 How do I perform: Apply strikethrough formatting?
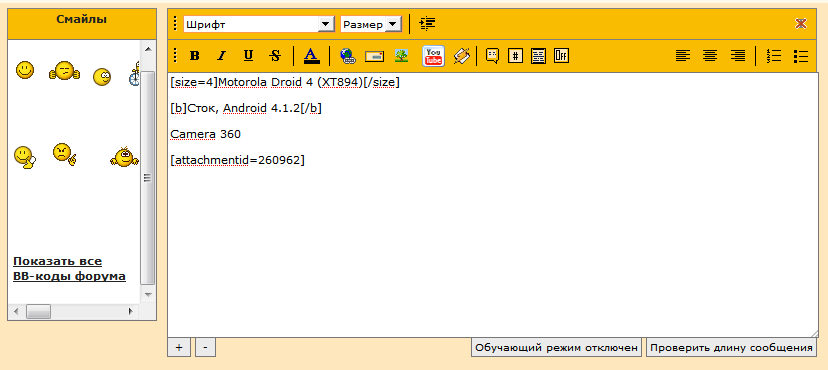point(275,55)
